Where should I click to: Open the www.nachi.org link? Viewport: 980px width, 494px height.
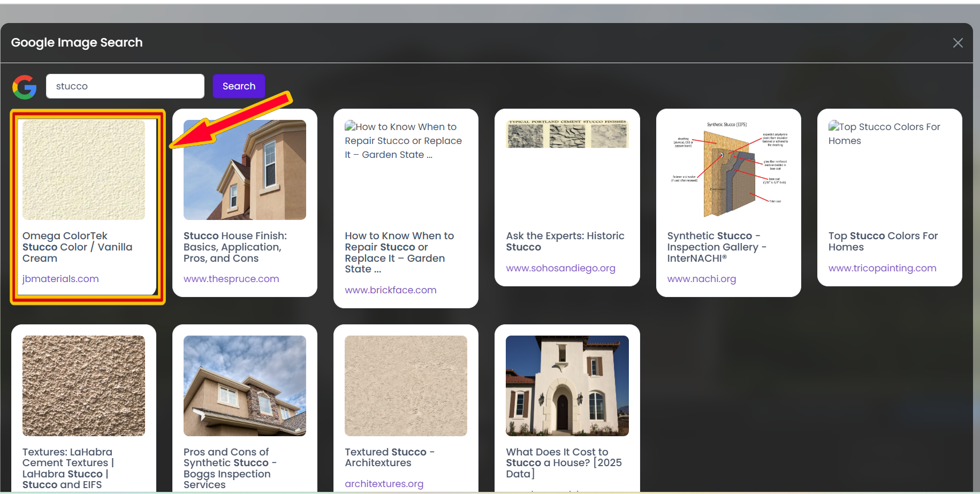[702, 279]
